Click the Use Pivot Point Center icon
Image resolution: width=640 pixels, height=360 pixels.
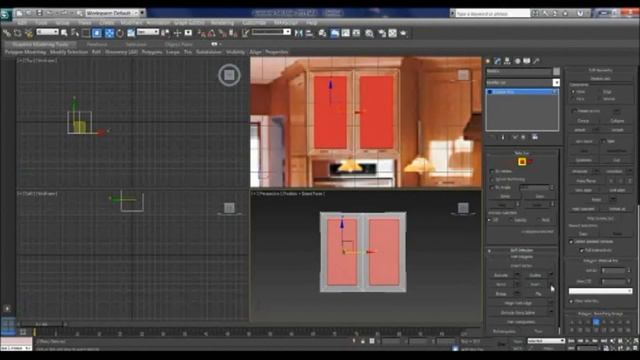(x=165, y=33)
